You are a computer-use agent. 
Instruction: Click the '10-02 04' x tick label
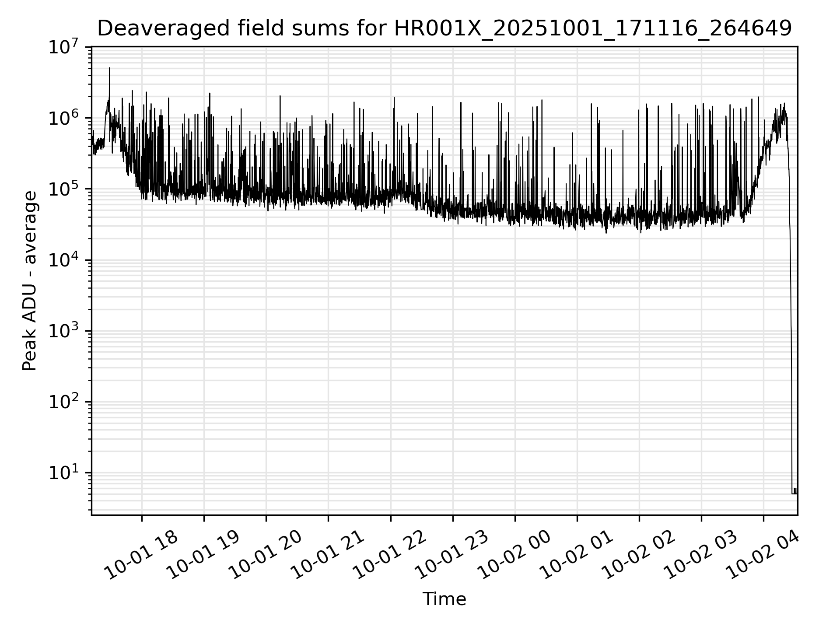pos(763,555)
